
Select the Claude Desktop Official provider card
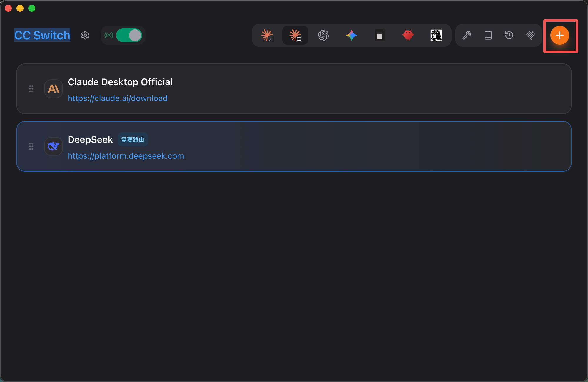[x=294, y=89]
